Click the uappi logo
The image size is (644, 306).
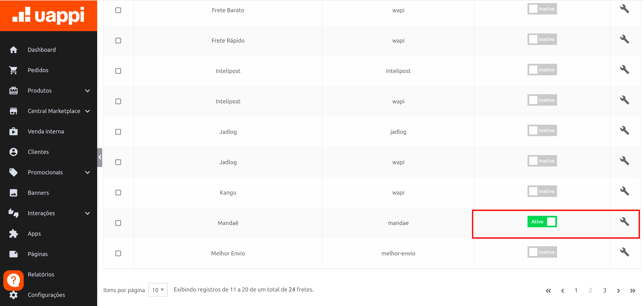point(49,15)
